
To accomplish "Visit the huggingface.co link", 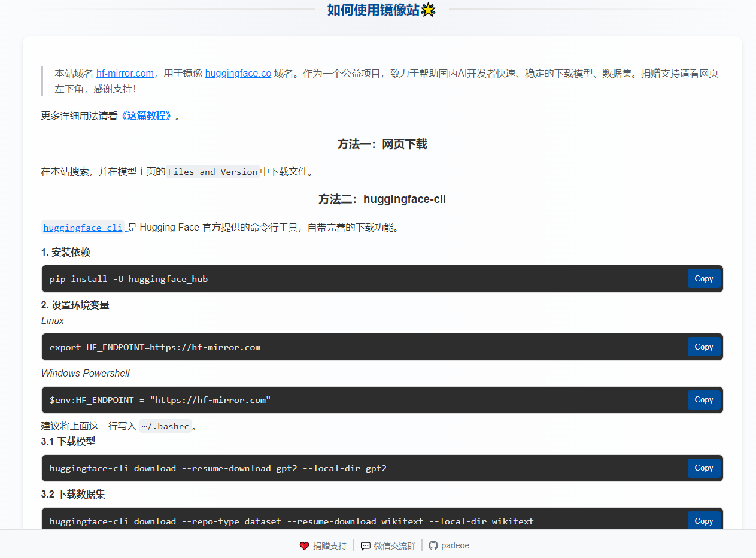I will click(238, 74).
